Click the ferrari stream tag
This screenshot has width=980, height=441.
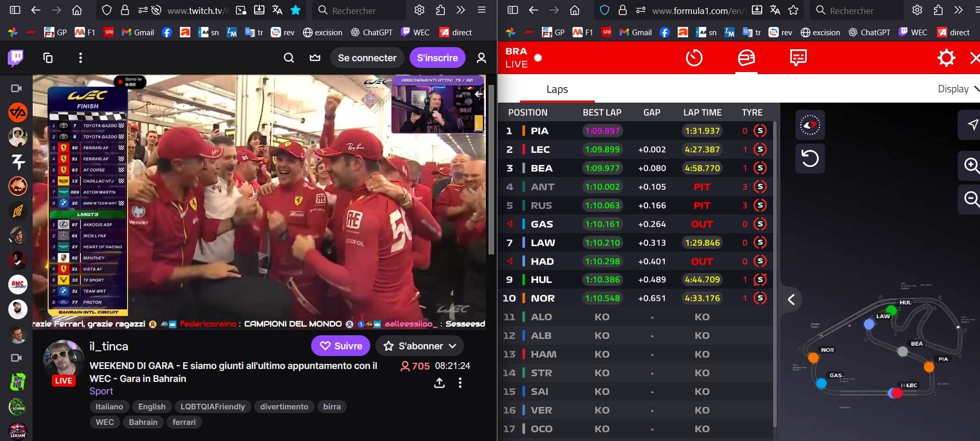184,422
